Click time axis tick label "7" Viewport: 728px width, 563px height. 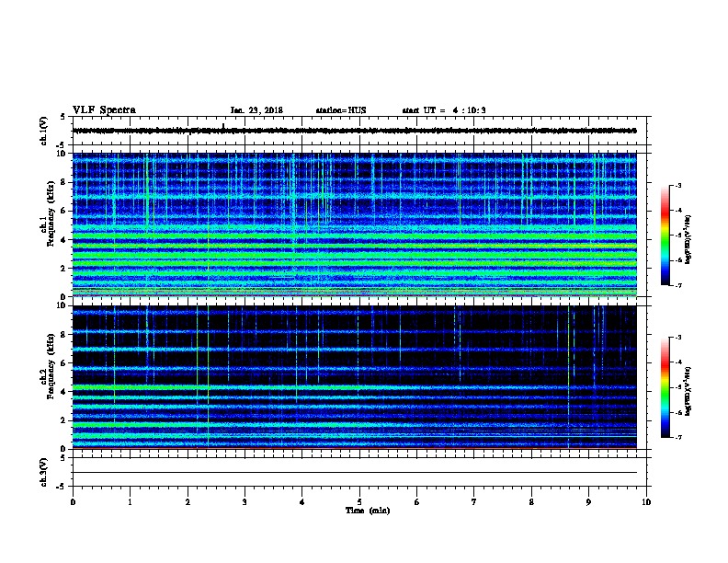(x=474, y=501)
